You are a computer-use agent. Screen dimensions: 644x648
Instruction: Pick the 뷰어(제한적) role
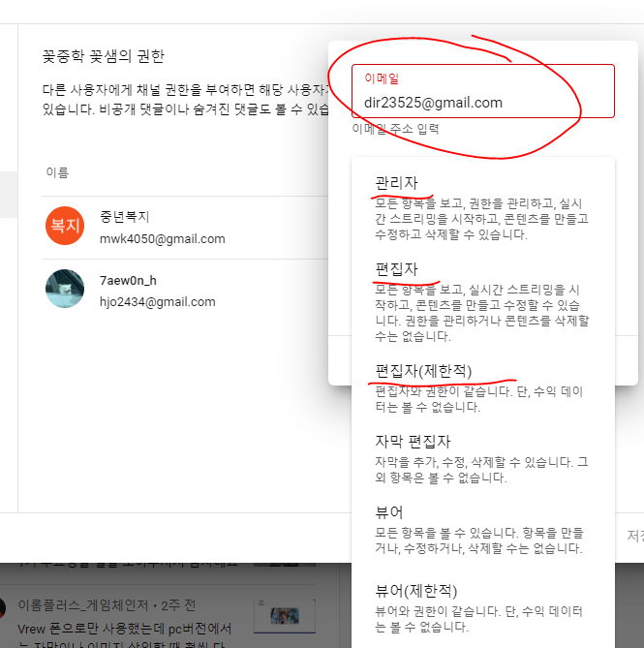tap(483, 608)
